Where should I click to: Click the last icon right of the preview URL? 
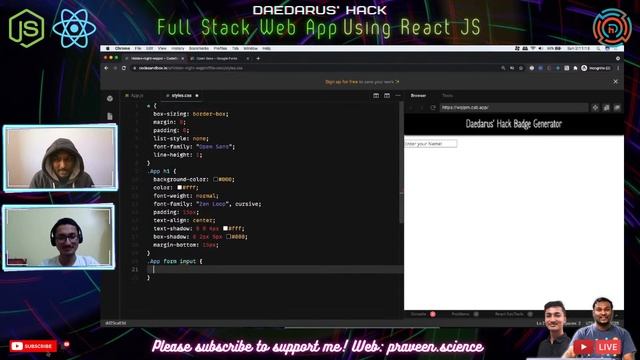[617, 108]
